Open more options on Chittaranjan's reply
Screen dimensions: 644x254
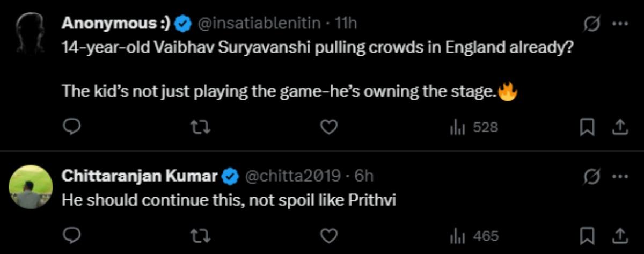pos(620,176)
